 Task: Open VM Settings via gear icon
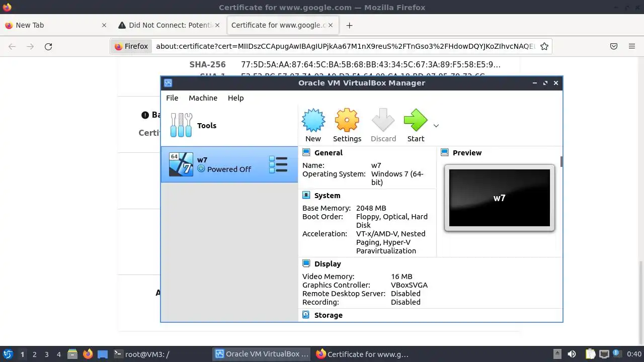click(x=347, y=121)
